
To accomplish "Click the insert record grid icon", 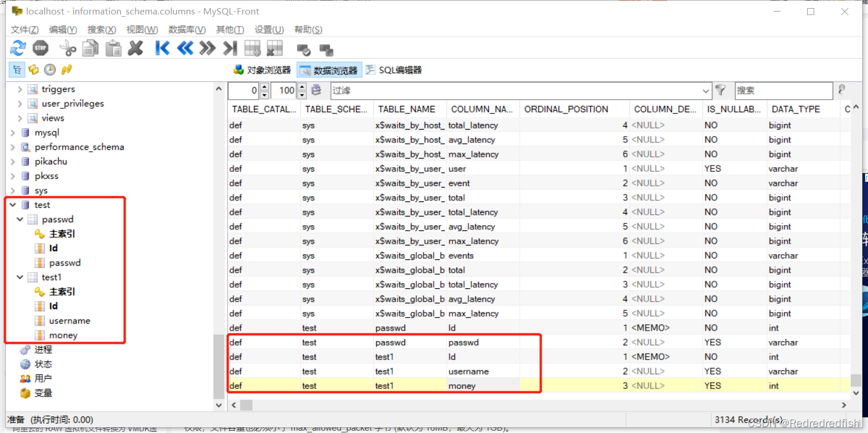I will [252, 48].
